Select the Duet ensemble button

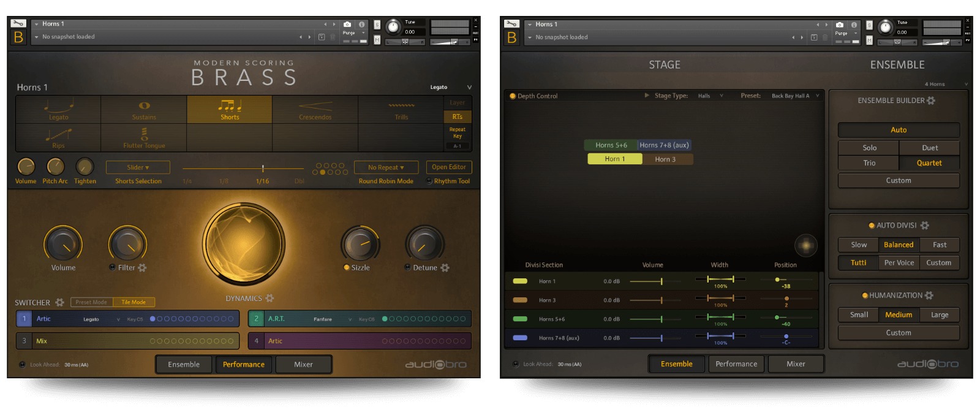929,148
